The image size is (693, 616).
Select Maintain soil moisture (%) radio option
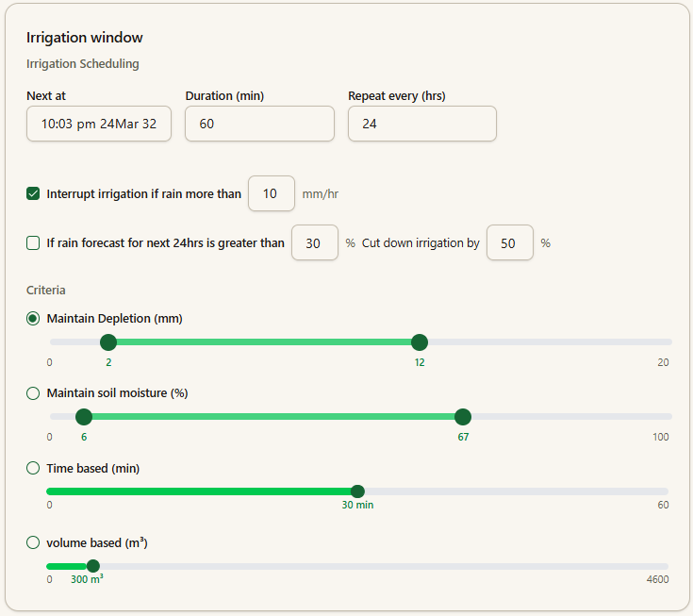(33, 393)
